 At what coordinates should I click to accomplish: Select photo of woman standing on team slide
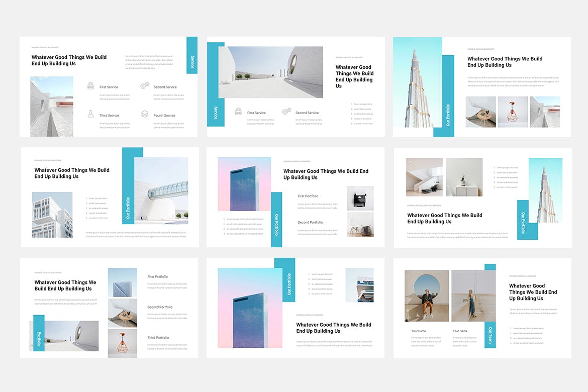pyautogui.click(x=473, y=296)
